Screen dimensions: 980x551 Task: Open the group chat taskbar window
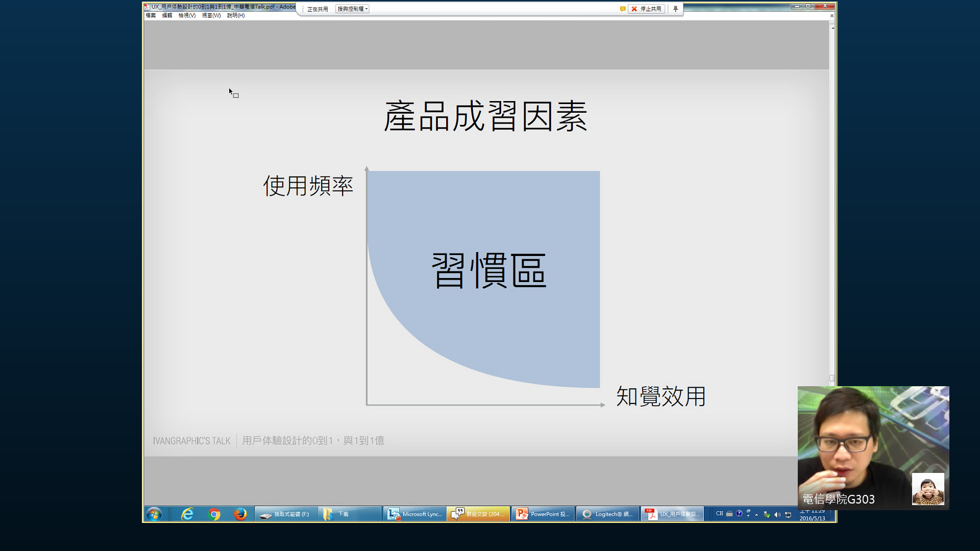[x=478, y=514]
